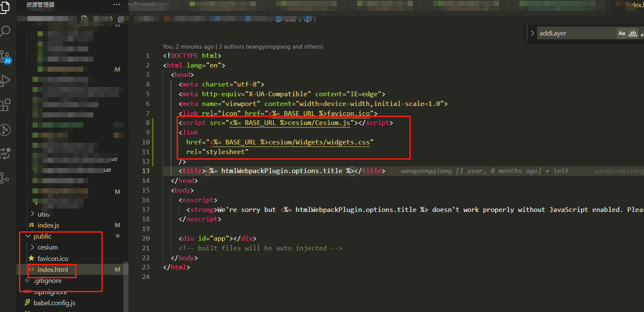Click the JS icon beside index.js
Viewport: 644px width, 312px height.
[31, 225]
